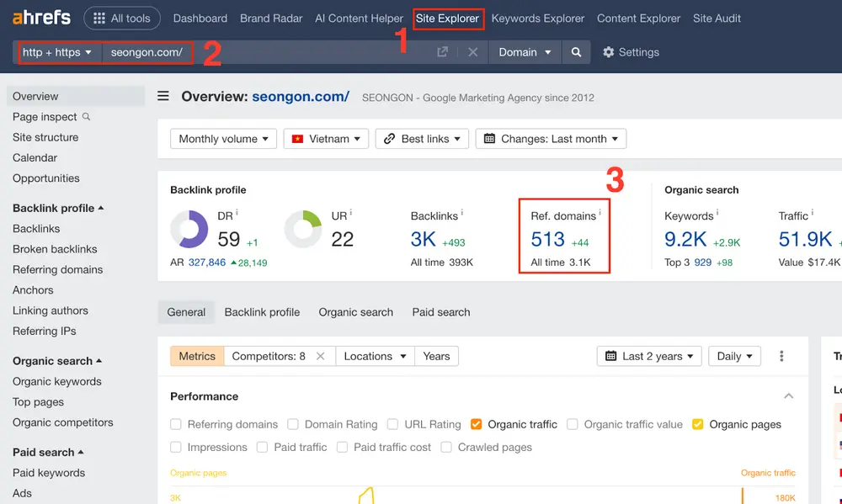This screenshot has width=842, height=504.
Task: Open Page inspect in sidebar
Action: [51, 116]
